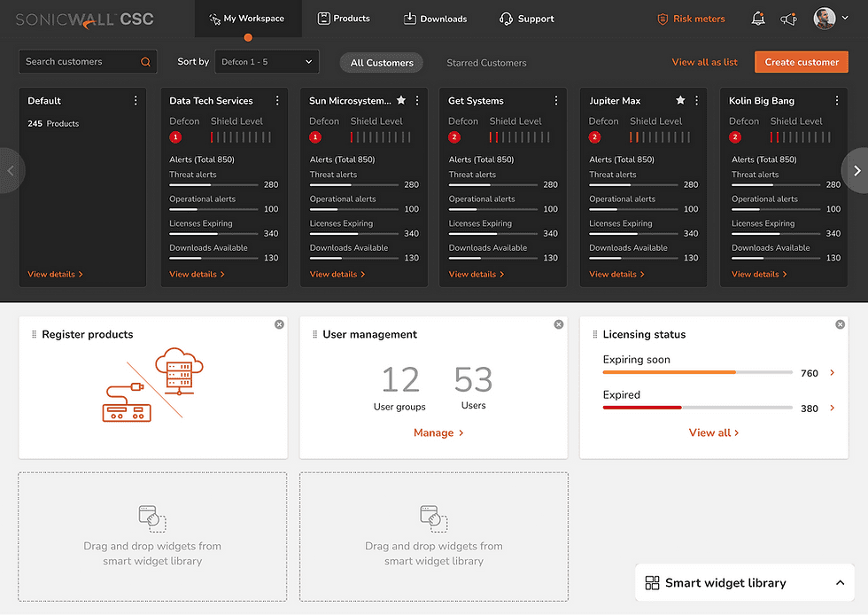
Task: Click the Create customer button
Action: (x=802, y=62)
